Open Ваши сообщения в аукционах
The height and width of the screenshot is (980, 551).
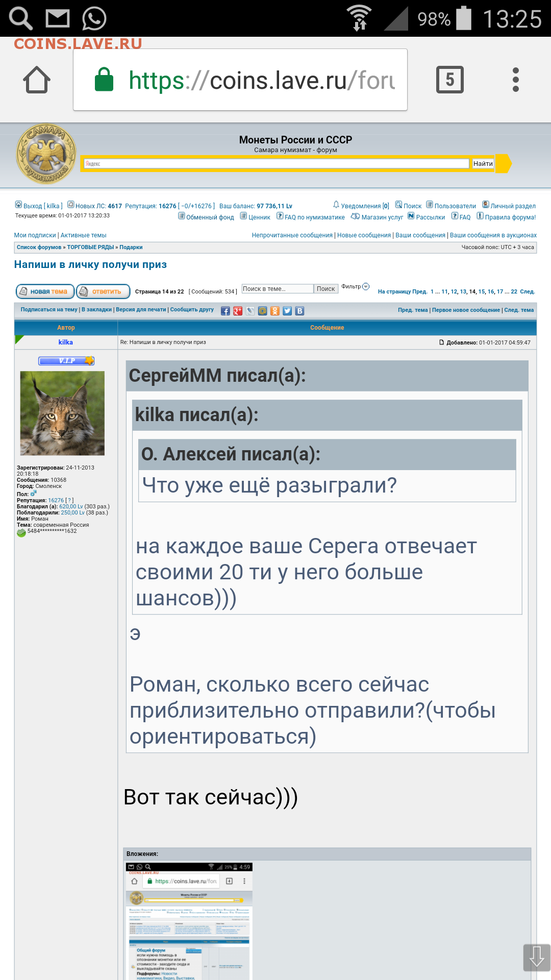coord(493,235)
